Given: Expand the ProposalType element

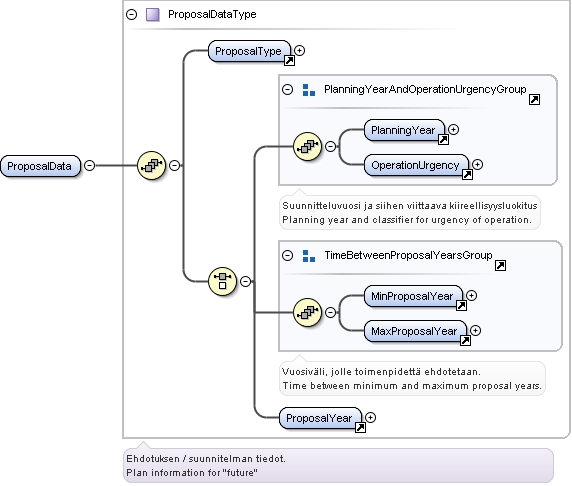Looking at the screenshot, I should (299, 50).
